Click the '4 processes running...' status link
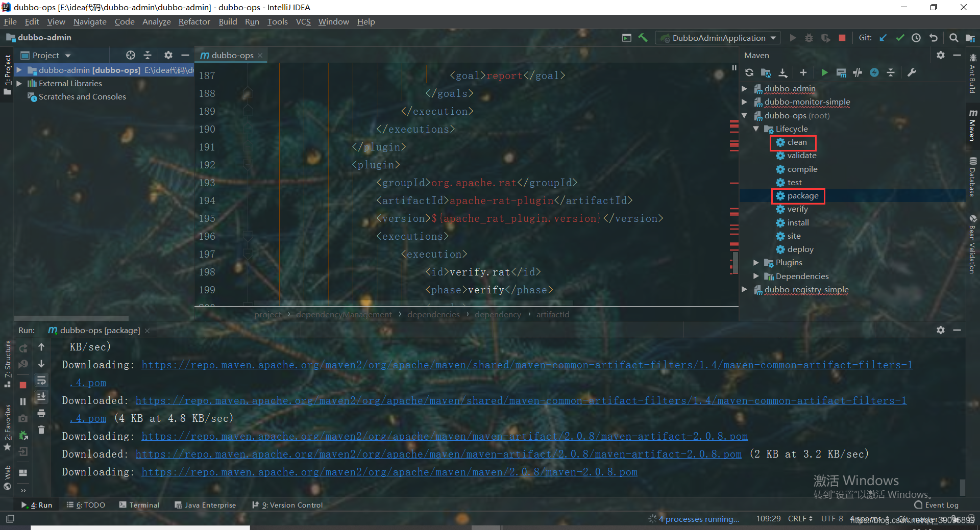The image size is (980, 530). pos(699,519)
